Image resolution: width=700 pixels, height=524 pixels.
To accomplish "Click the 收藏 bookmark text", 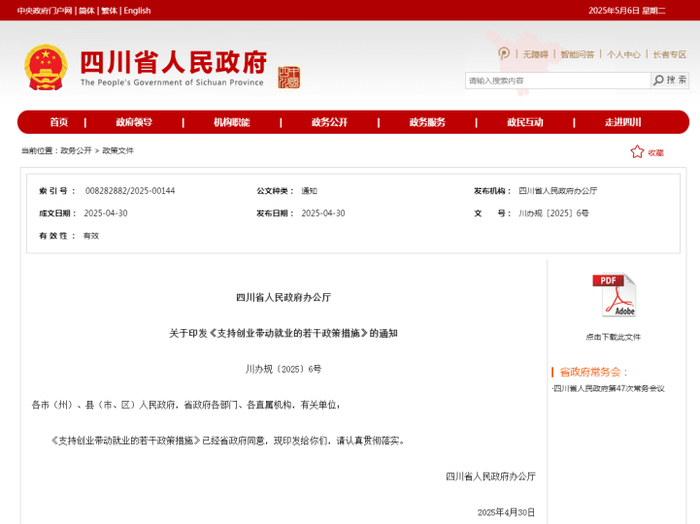I will pos(656,153).
